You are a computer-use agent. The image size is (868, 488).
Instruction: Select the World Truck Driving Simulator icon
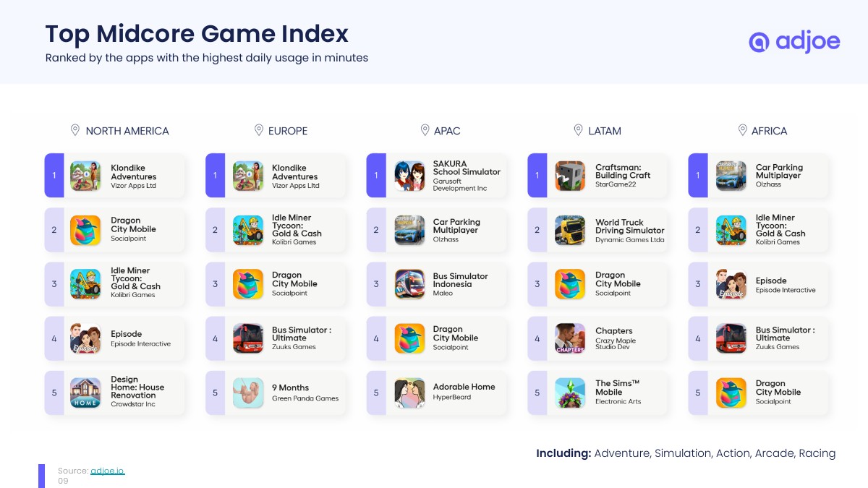pos(570,231)
